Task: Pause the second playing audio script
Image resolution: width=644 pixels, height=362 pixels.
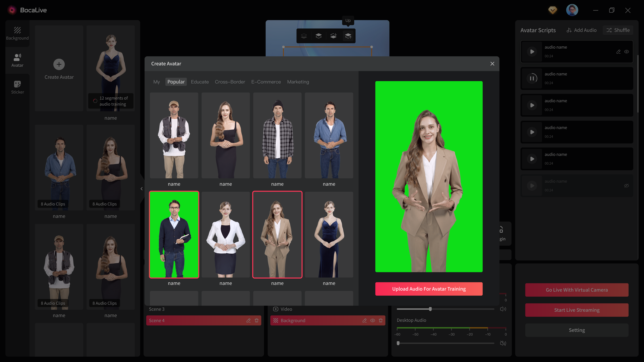Action: pyautogui.click(x=532, y=78)
